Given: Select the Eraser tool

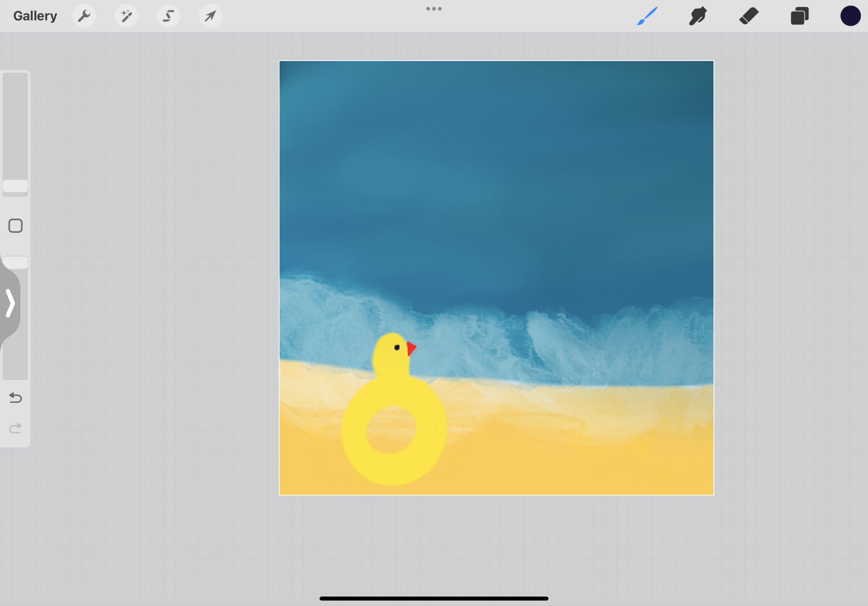Looking at the screenshot, I should point(749,16).
